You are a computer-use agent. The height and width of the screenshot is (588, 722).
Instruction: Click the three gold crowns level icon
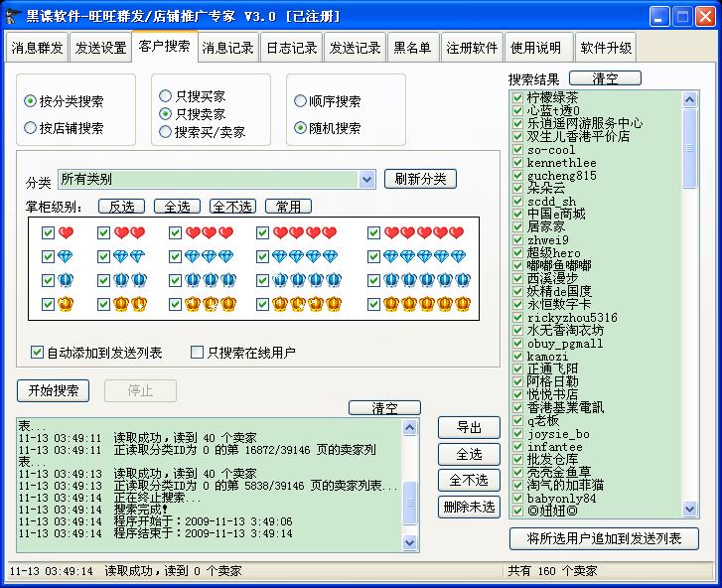211,304
